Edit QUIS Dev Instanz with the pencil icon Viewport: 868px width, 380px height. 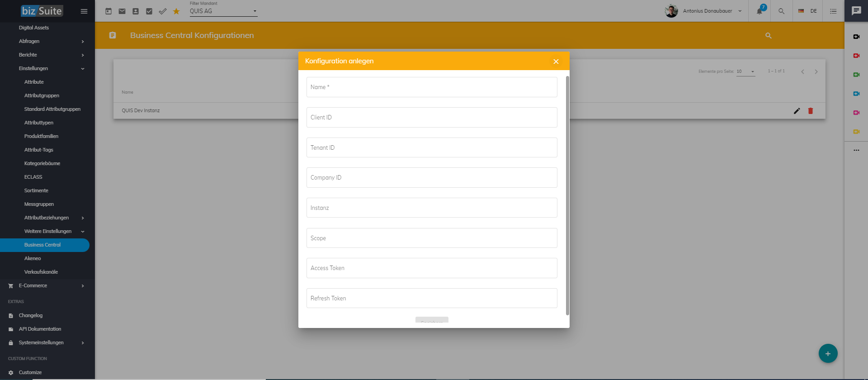pyautogui.click(x=797, y=111)
